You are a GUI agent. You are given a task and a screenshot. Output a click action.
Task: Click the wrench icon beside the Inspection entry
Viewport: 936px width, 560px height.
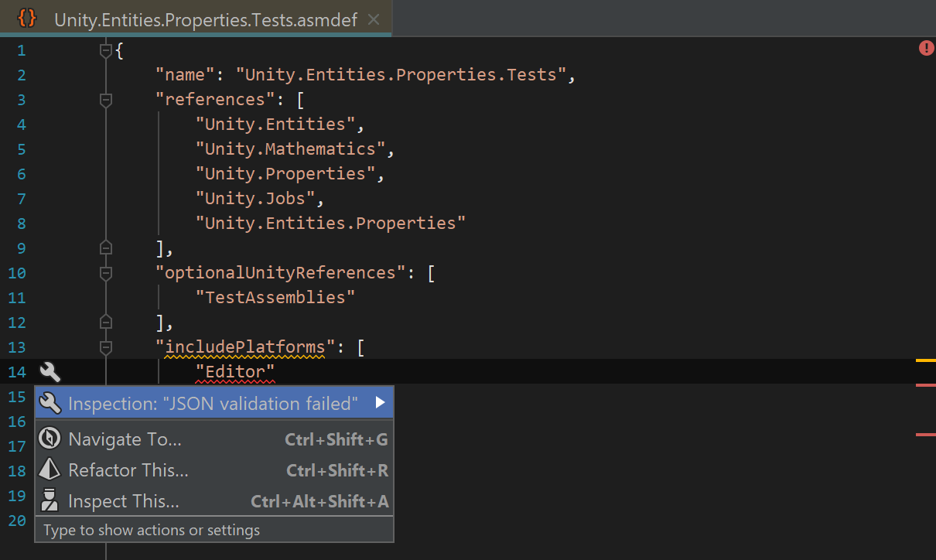50,403
